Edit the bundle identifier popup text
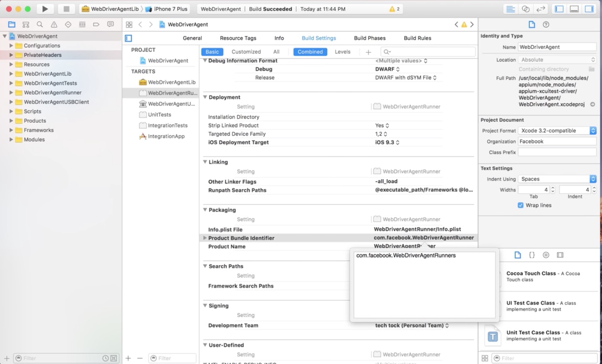The width and height of the screenshot is (602, 364). pos(424,285)
